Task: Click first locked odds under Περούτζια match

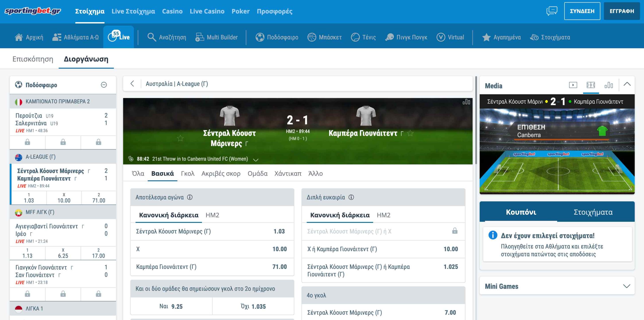Action: tap(27, 142)
